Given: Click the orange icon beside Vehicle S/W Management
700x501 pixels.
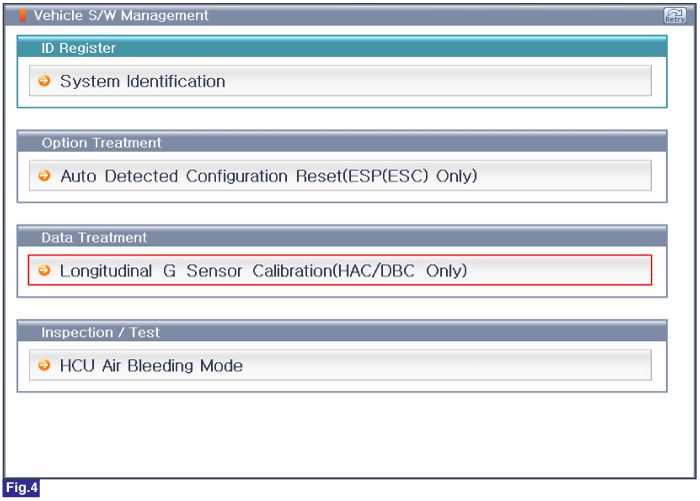Looking at the screenshot, I should click(x=22, y=16).
